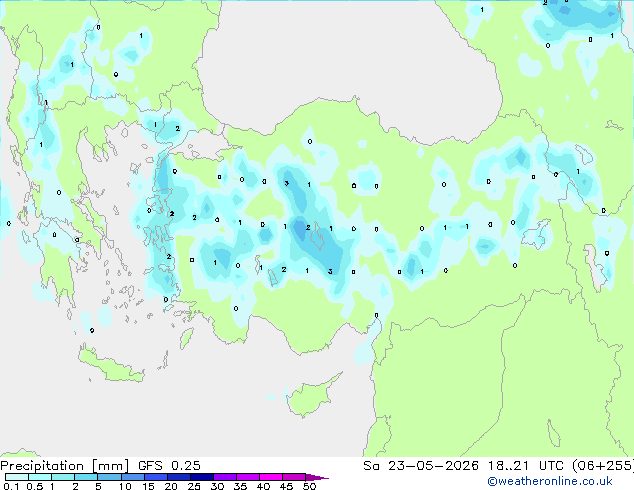Click the '25' legend scale label
Screen dimensions: 634x490
pos(194,486)
